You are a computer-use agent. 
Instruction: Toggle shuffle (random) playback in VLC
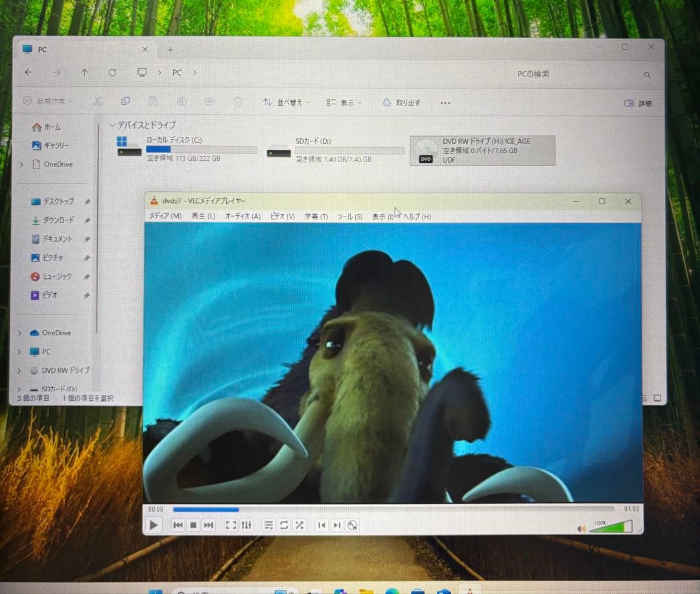click(299, 525)
